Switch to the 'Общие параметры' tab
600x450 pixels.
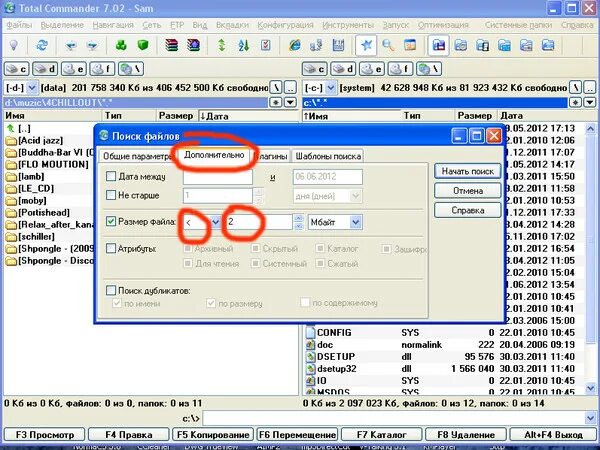click(x=137, y=157)
